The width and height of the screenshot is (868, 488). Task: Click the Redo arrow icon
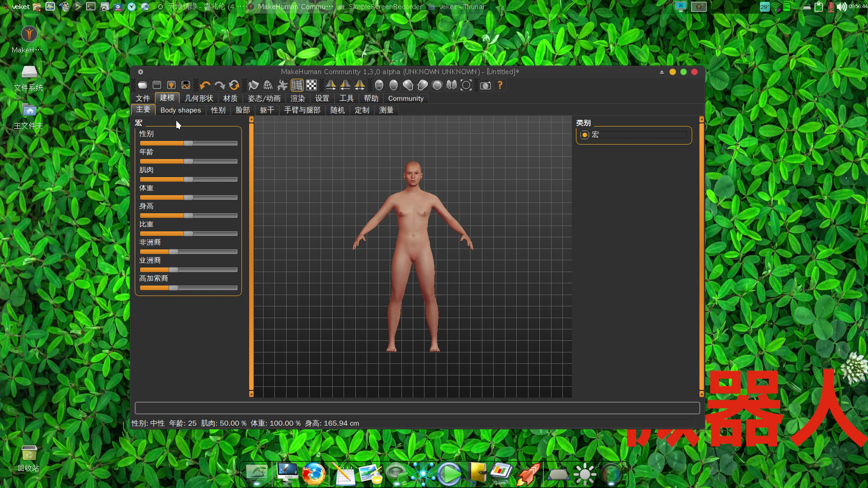click(220, 85)
